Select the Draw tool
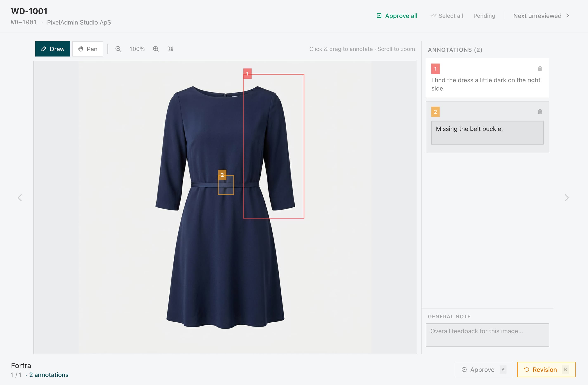Viewport: 588px width, 385px height. tap(52, 49)
